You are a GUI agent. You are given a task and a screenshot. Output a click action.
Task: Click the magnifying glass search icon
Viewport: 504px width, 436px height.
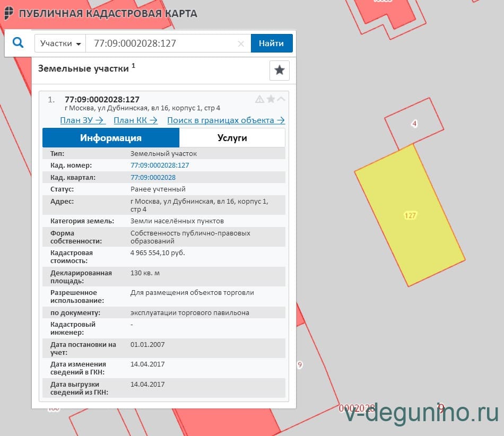18,43
